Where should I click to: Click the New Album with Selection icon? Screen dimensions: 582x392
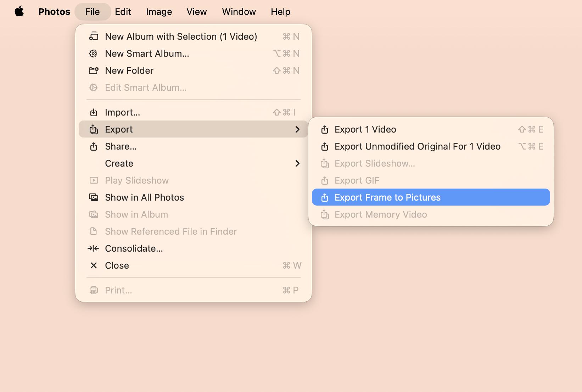(94, 37)
